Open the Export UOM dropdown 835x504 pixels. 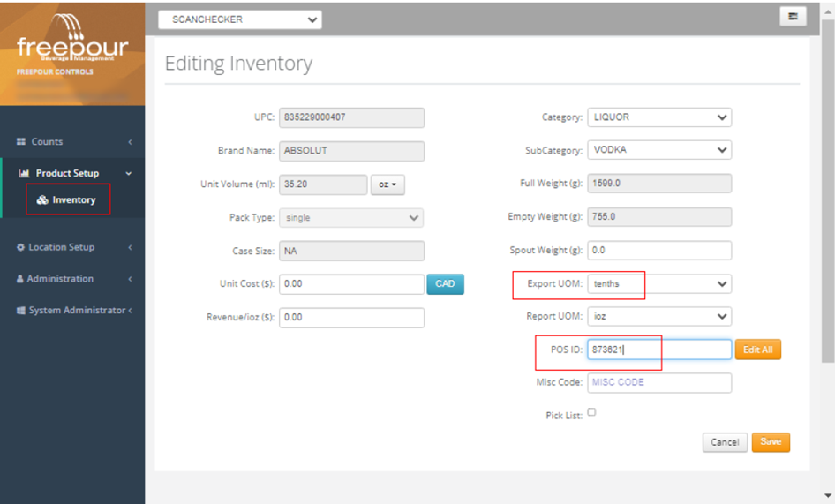coord(659,283)
